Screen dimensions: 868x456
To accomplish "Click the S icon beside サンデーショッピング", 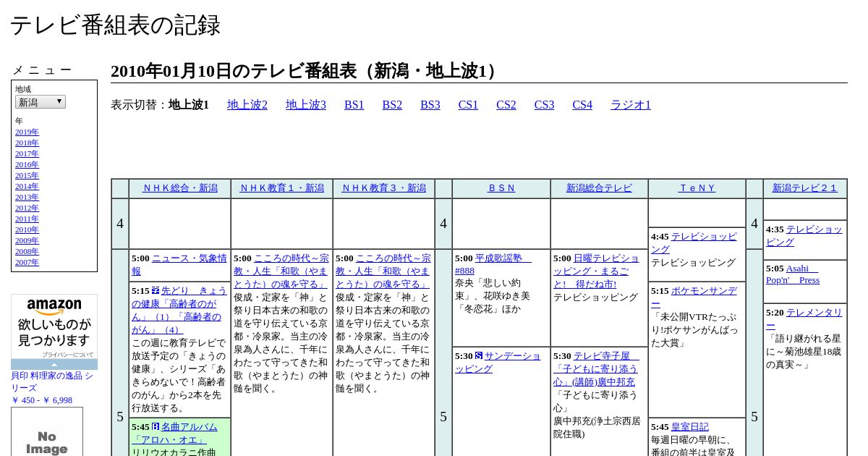I will [479, 355].
